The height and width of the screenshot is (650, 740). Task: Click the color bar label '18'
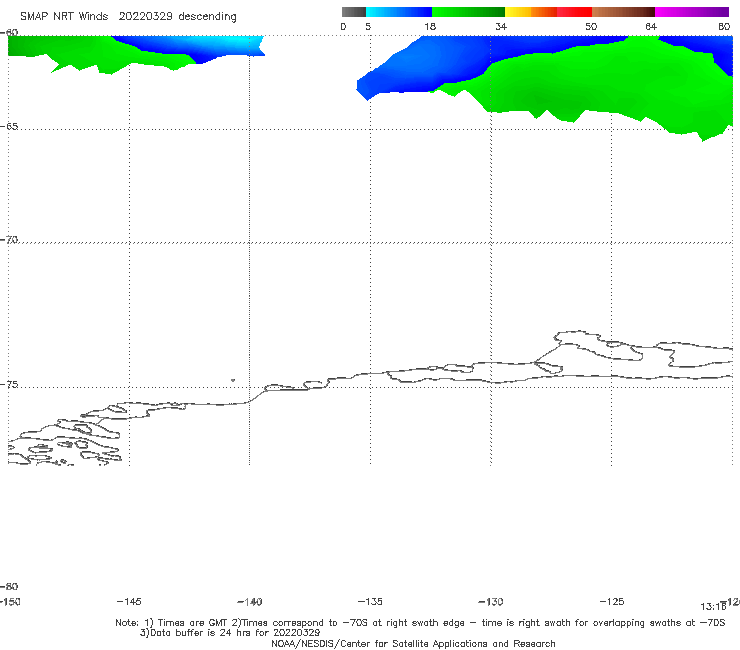[x=430, y=27]
